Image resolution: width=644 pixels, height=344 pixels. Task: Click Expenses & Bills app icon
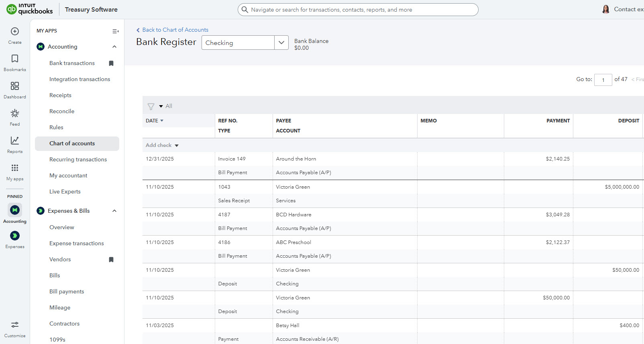click(41, 211)
